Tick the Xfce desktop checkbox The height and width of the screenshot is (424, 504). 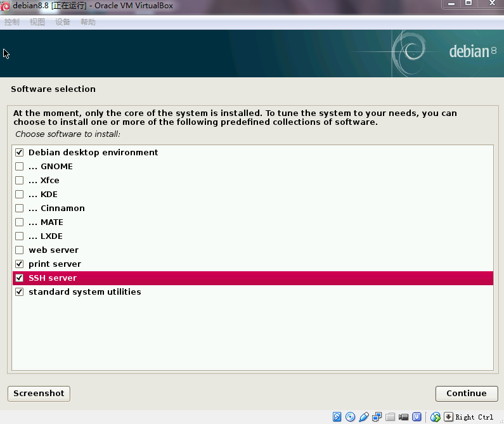pyautogui.click(x=20, y=181)
